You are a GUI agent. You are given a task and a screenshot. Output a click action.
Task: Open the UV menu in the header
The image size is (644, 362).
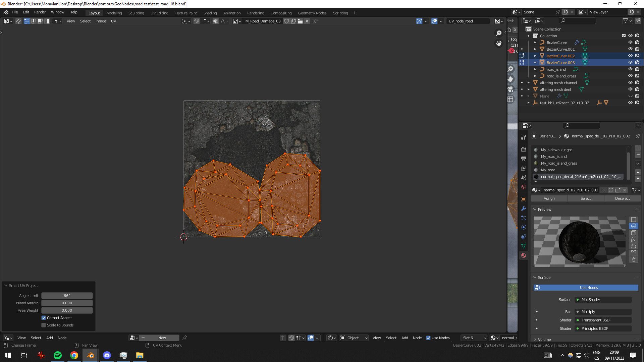click(114, 21)
